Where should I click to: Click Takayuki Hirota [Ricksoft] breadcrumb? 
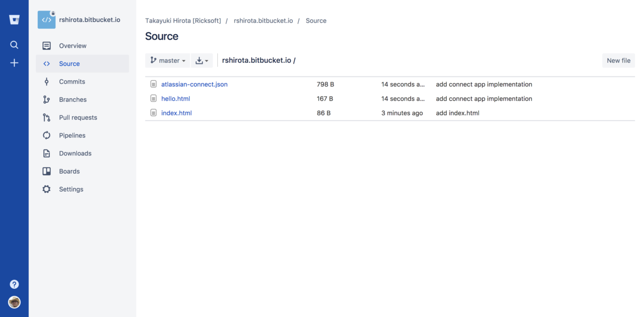(x=183, y=21)
